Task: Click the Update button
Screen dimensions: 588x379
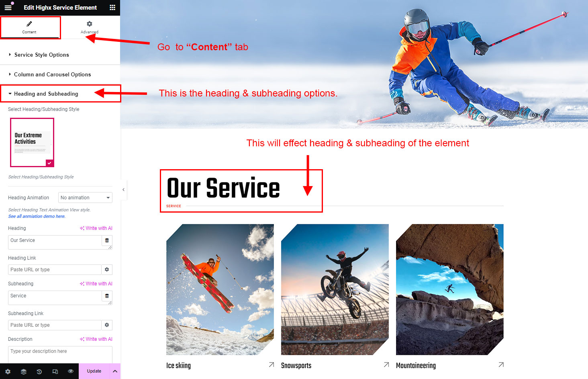Action: tap(94, 371)
